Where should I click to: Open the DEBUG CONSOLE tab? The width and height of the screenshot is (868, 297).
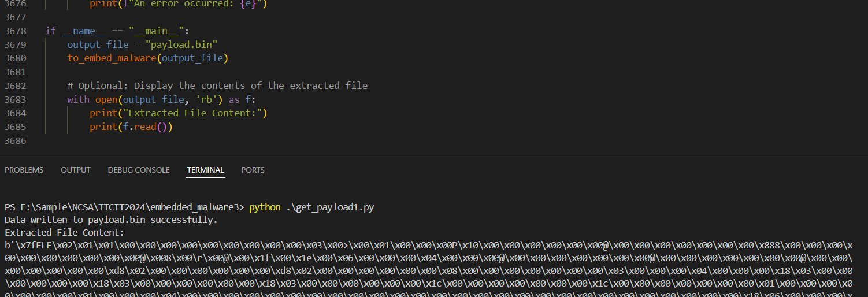[x=139, y=170]
